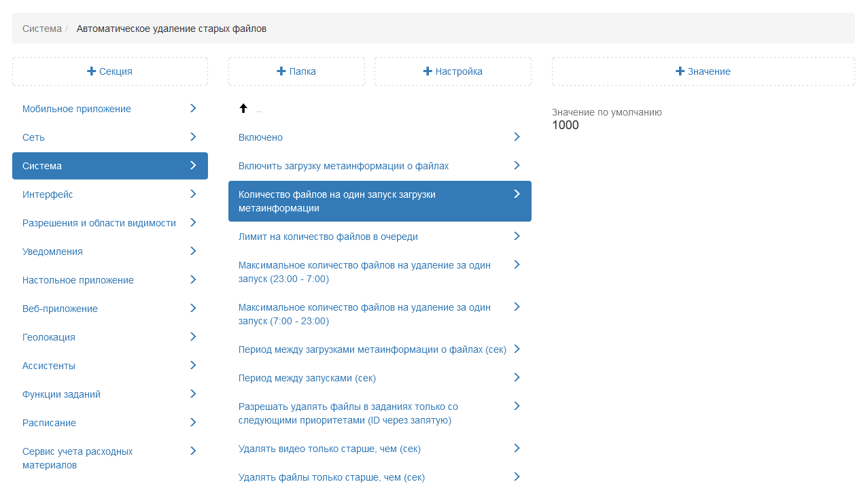Add a new Значение
Screen dimensions: 868x501
pos(703,71)
